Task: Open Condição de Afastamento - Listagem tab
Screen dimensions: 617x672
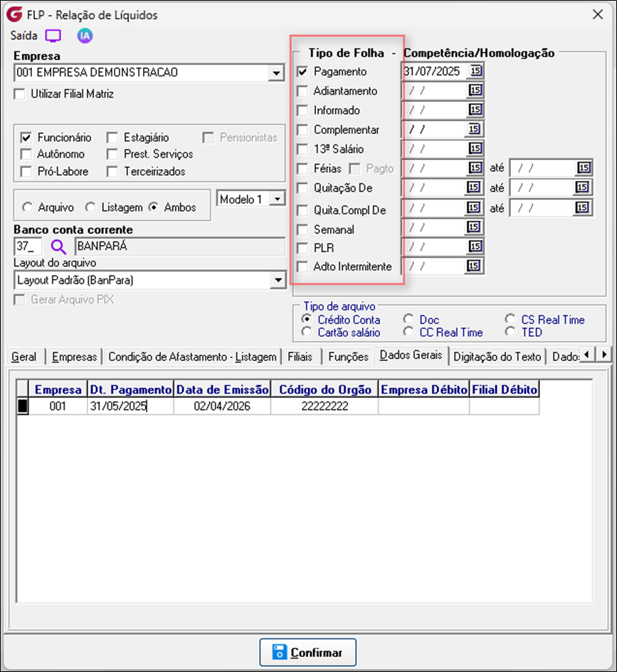Action: [192, 357]
